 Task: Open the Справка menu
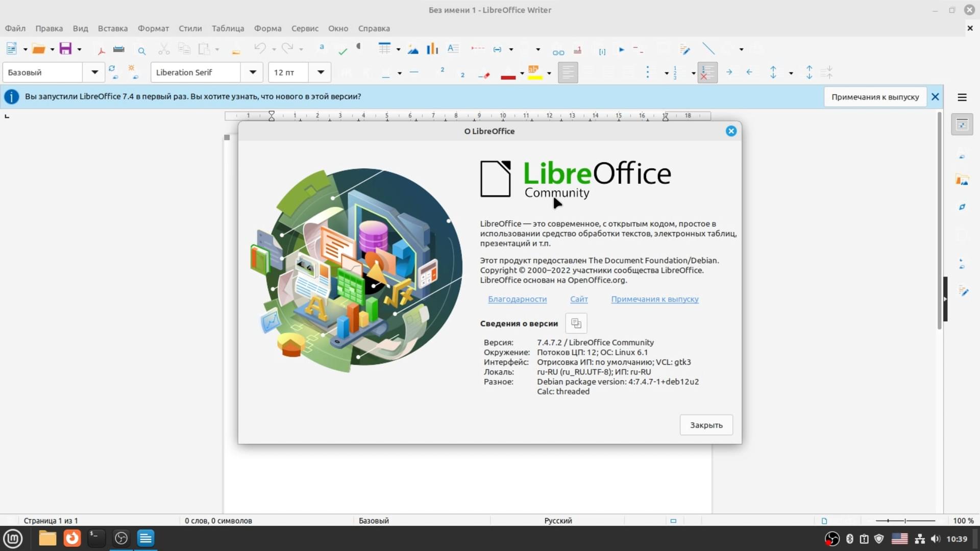point(374,29)
